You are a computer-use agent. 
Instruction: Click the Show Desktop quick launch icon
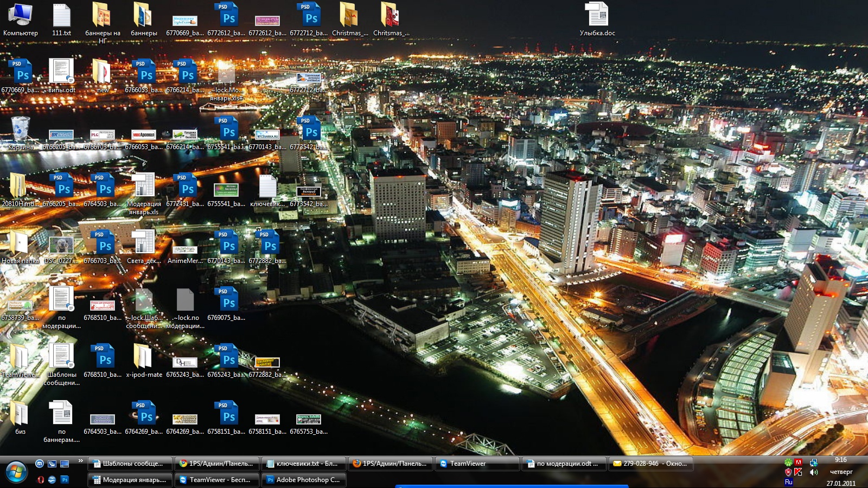click(x=65, y=464)
